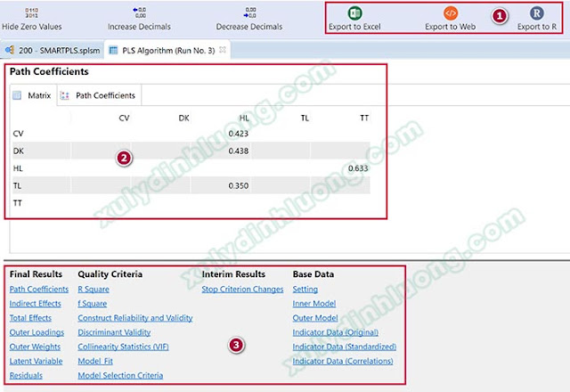Open the Outer Loadings link

click(x=37, y=332)
